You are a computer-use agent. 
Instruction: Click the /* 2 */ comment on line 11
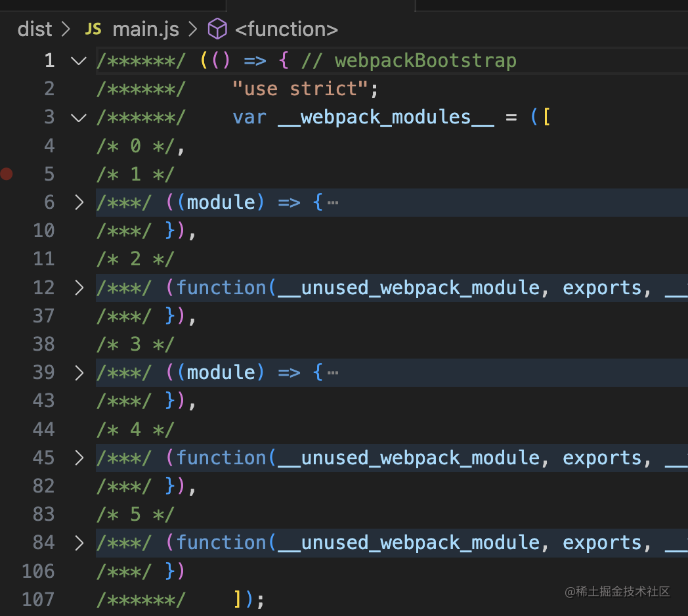tap(136, 259)
